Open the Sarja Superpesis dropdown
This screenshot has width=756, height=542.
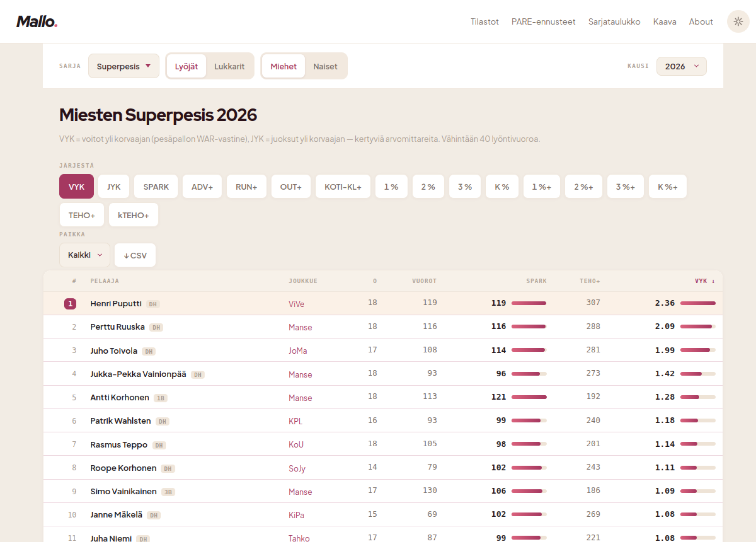click(124, 66)
